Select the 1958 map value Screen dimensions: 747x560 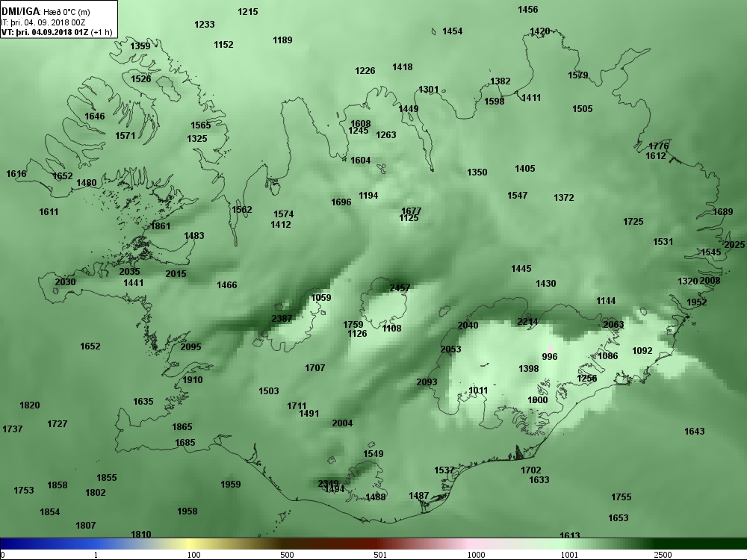click(x=187, y=511)
